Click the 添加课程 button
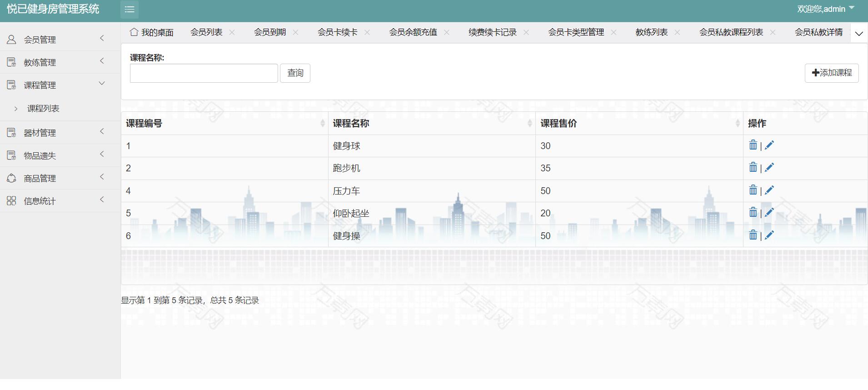Screen dimensions: 868x390 pos(832,73)
